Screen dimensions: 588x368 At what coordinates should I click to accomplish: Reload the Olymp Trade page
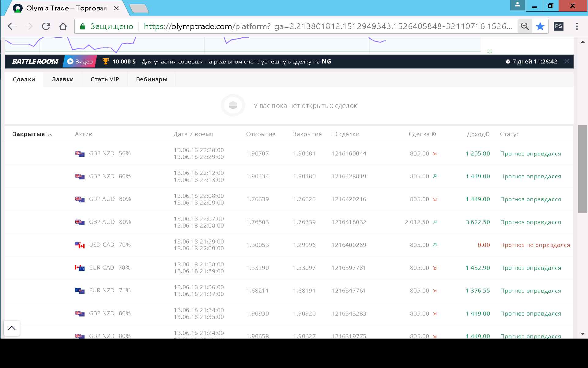tap(46, 26)
